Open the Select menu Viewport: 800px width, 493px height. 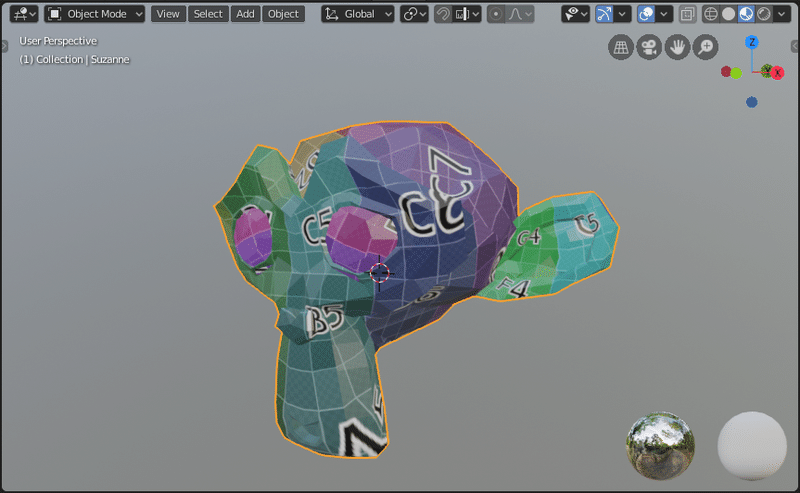pos(208,14)
